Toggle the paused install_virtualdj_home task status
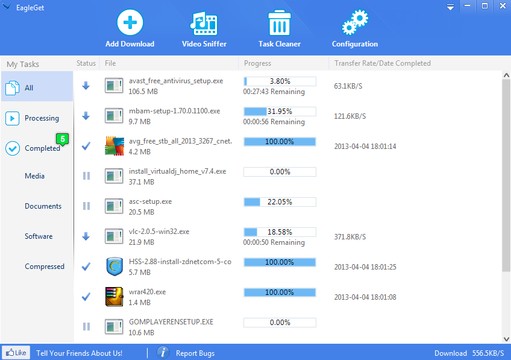 pyautogui.click(x=86, y=176)
